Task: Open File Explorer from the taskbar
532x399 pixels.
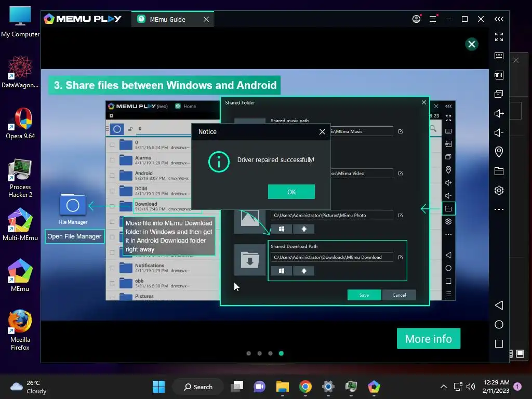Action: tap(282, 387)
